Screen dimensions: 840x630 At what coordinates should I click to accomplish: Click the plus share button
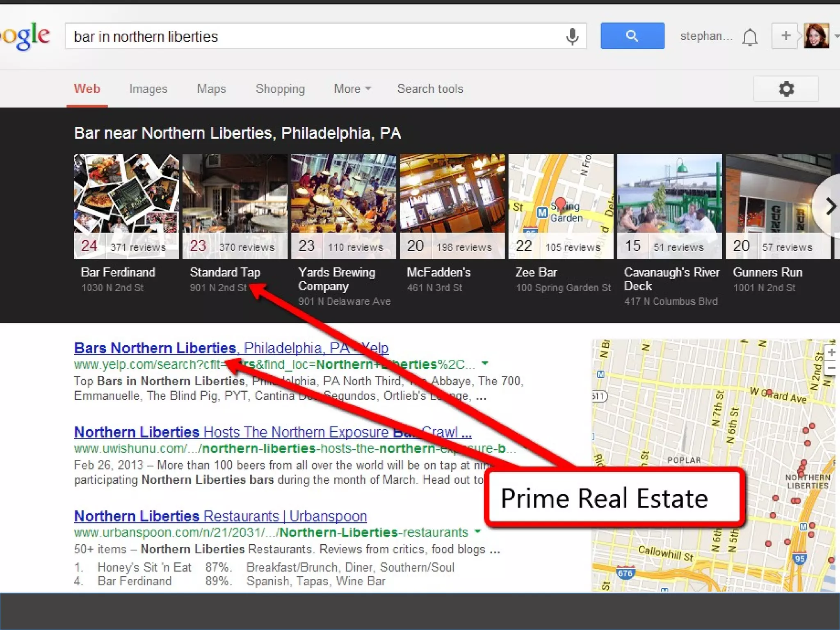pos(785,36)
